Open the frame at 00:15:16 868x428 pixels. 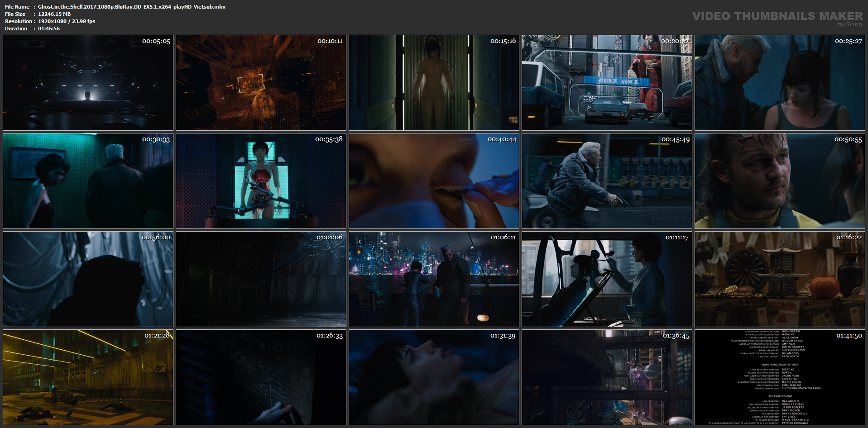(434, 83)
